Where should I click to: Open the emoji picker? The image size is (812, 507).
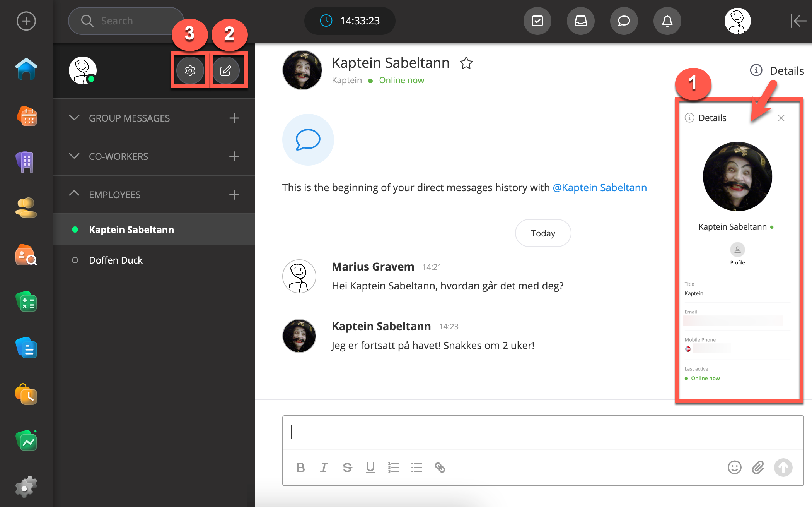(734, 468)
